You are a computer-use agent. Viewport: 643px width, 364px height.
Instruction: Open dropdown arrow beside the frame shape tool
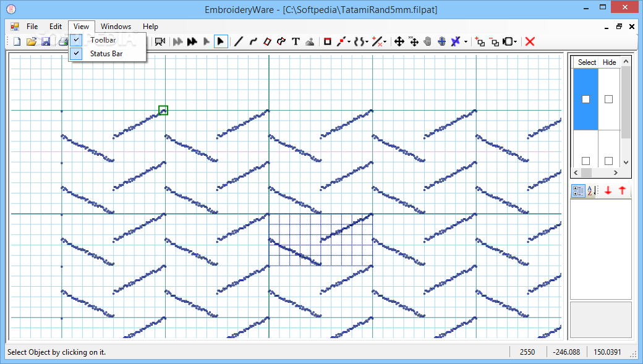coord(516,41)
